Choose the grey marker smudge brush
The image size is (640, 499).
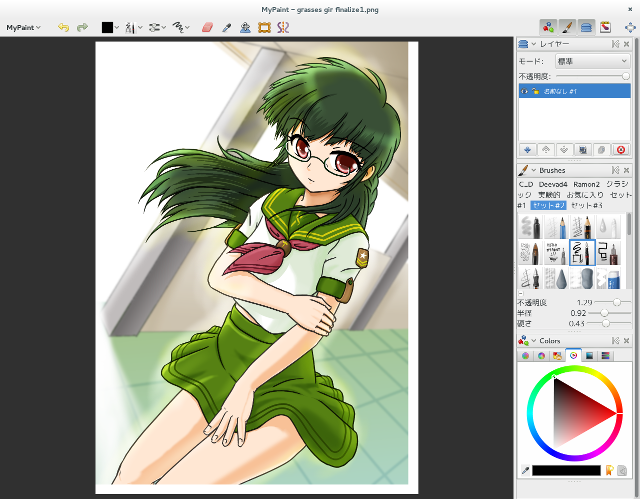(530, 227)
